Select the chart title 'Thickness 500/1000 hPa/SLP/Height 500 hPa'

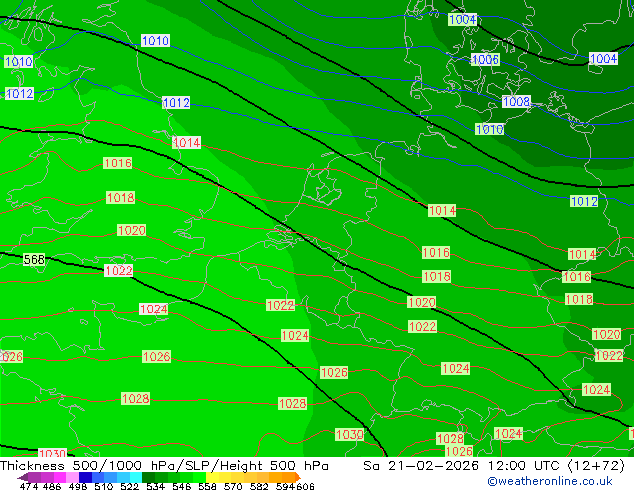click(x=164, y=466)
